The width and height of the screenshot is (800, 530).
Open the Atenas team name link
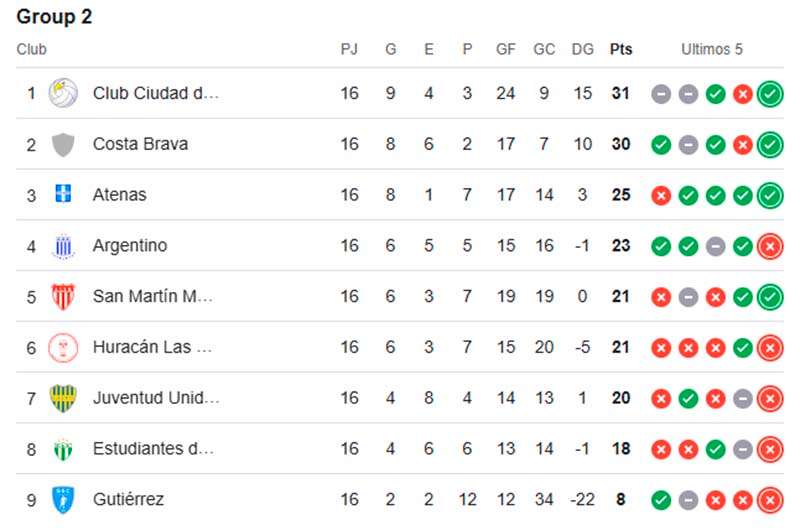pos(119,194)
